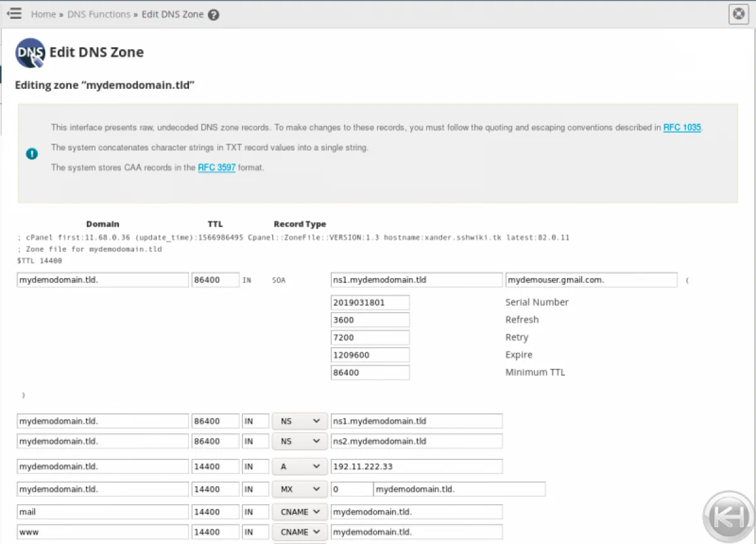Image resolution: width=756 pixels, height=544 pixels.
Task: Expand record type dropdown for ns2 record
Action: 299,441
